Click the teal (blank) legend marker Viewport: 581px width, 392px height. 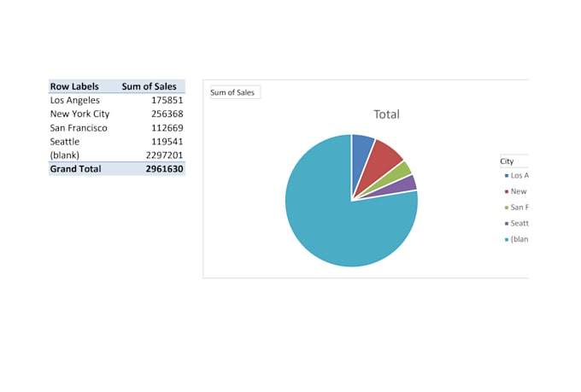point(507,240)
